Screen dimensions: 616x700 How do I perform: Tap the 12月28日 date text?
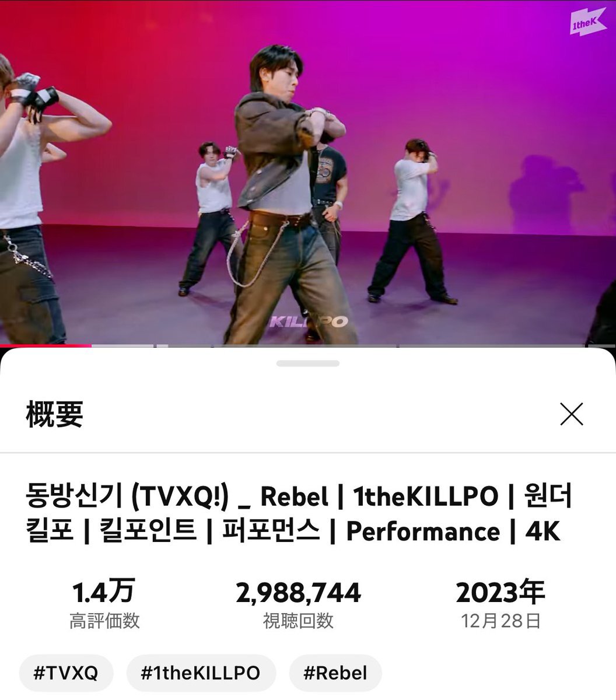pyautogui.click(x=501, y=621)
